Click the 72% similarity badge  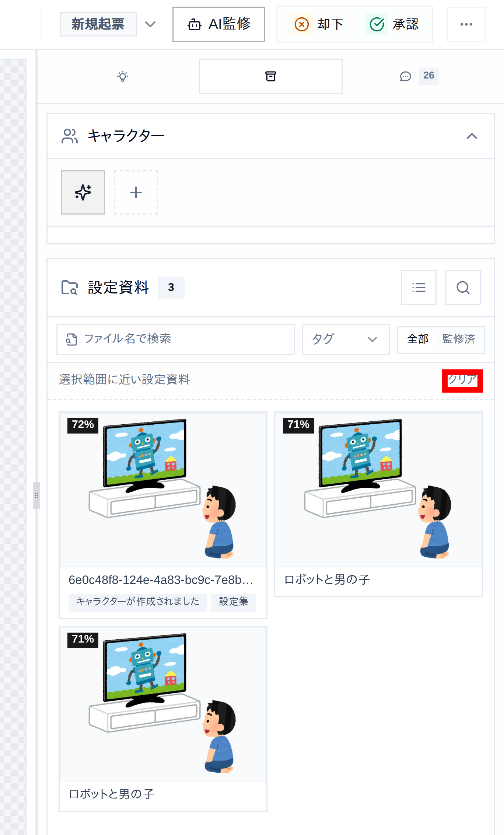(83, 425)
